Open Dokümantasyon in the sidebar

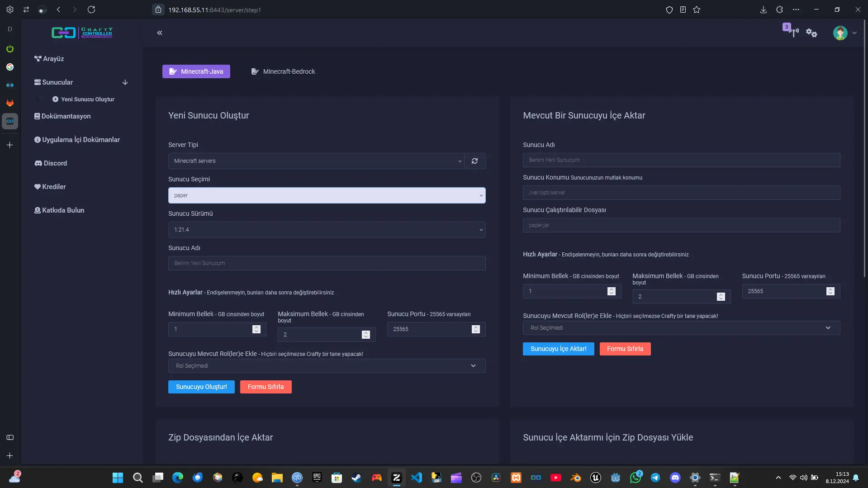[x=62, y=116]
